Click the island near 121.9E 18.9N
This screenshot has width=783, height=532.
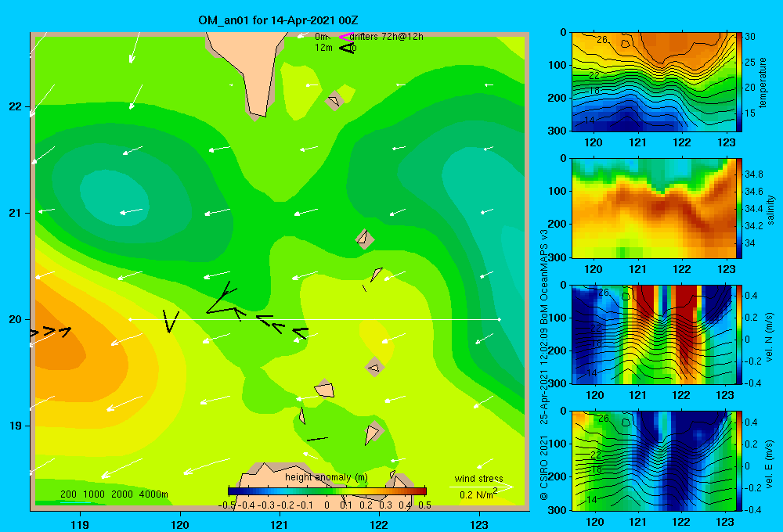pos(373,433)
